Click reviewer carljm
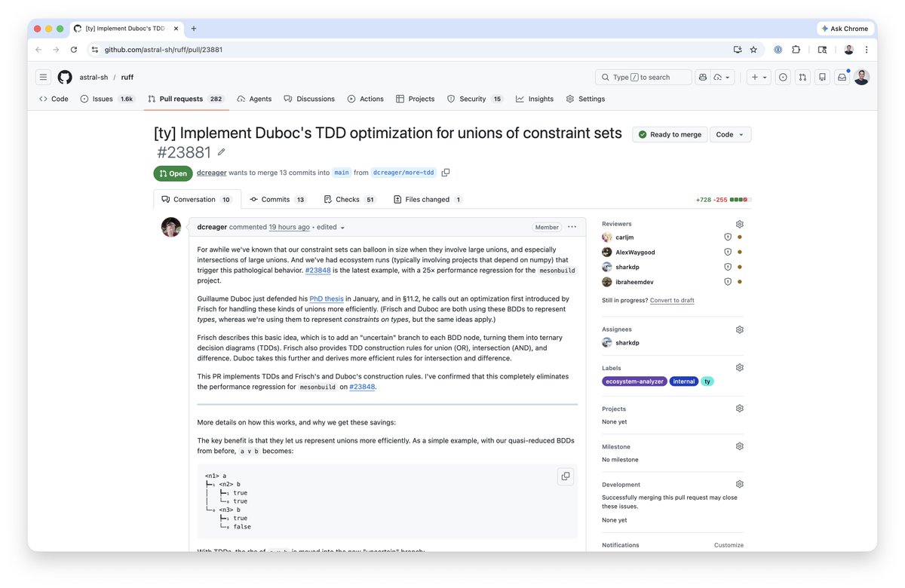 pos(624,237)
